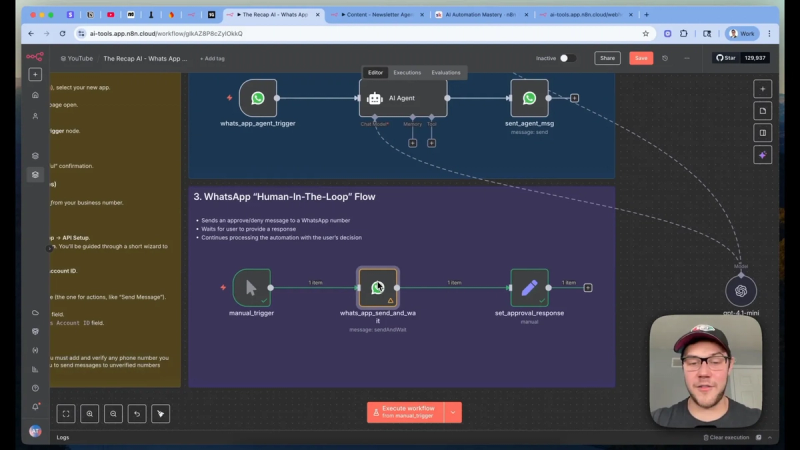Select the manual_trigger node
Viewport: 800px width, 450px height.
click(252, 288)
